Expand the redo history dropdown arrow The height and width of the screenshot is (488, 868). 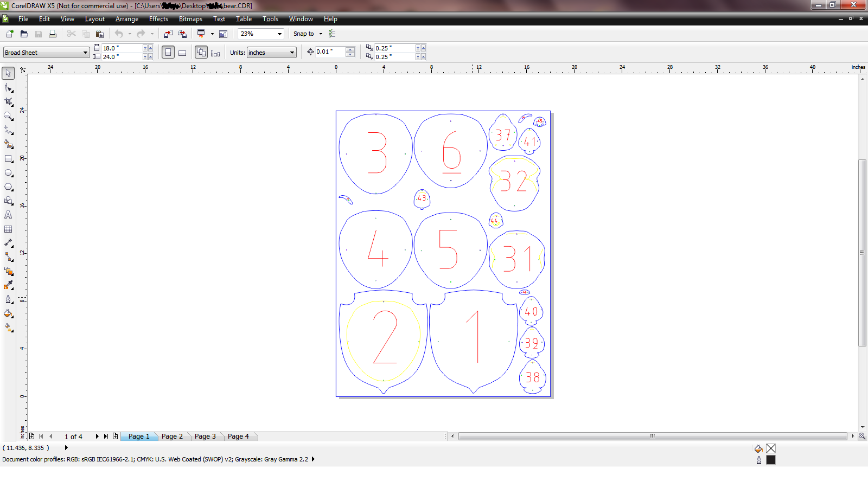coord(152,34)
